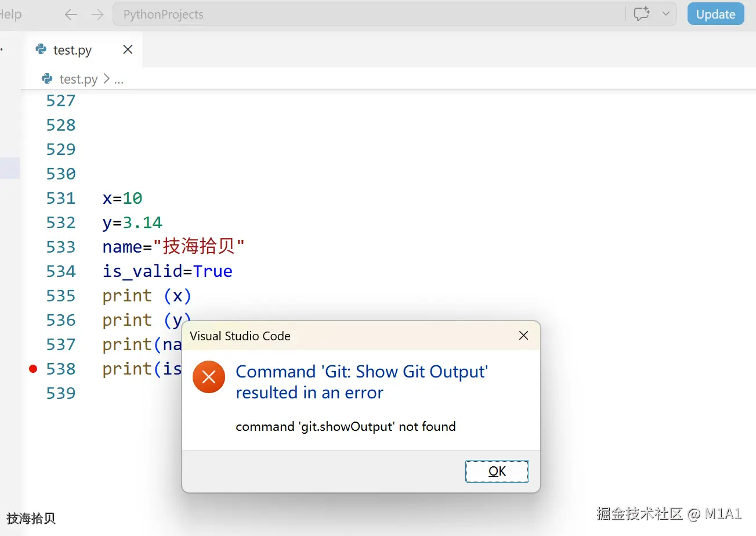Viewport: 756px width, 536px height.
Task: Click the "command 'git.showOutput' not found" message
Action: tap(346, 427)
